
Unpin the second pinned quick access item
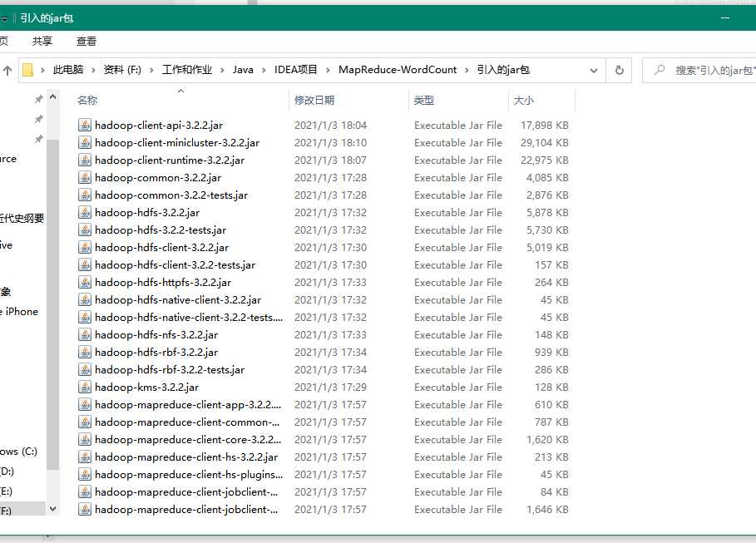[37, 119]
